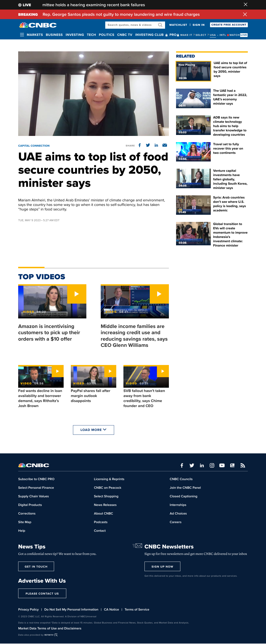The width and height of the screenshot is (266, 644).
Task: Click the LIVE indicator in top bar
Action: point(25,5)
